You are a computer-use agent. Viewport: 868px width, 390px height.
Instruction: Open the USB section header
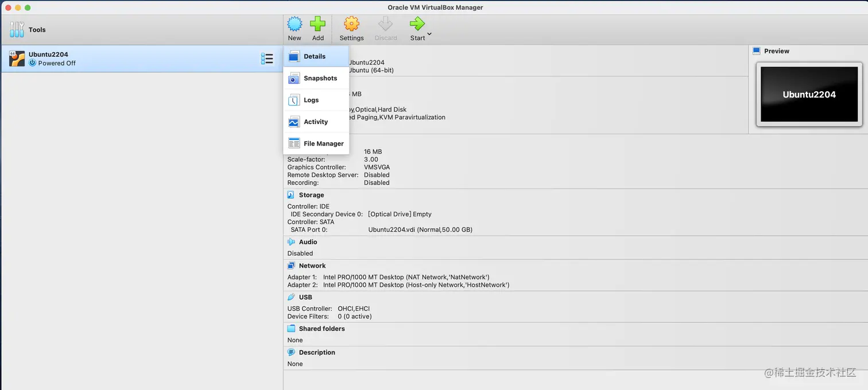tap(305, 297)
